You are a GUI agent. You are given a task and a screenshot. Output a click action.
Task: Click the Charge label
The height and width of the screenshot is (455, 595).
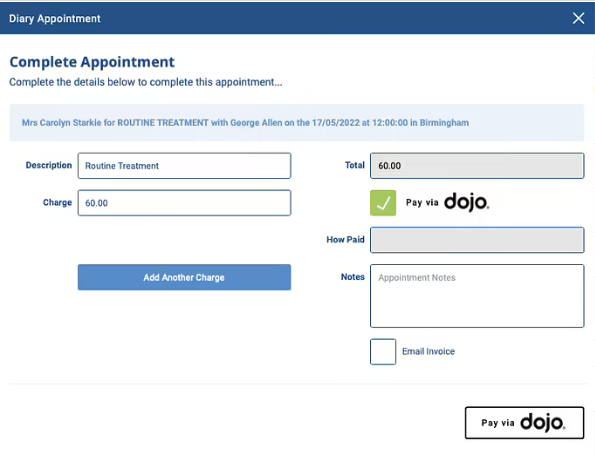pos(57,203)
